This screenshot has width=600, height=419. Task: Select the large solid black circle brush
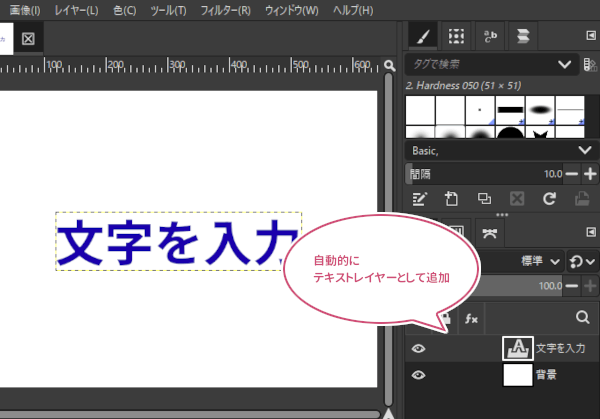[x=510, y=132]
